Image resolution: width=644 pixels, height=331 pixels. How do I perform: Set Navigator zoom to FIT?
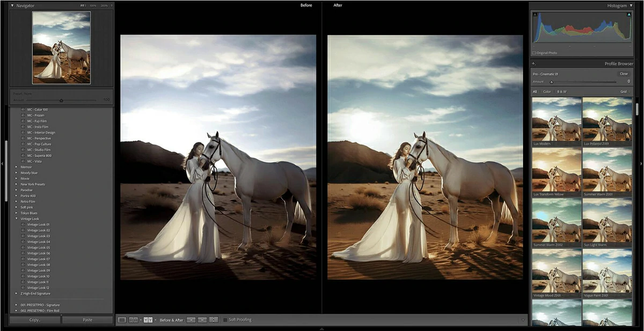point(84,5)
